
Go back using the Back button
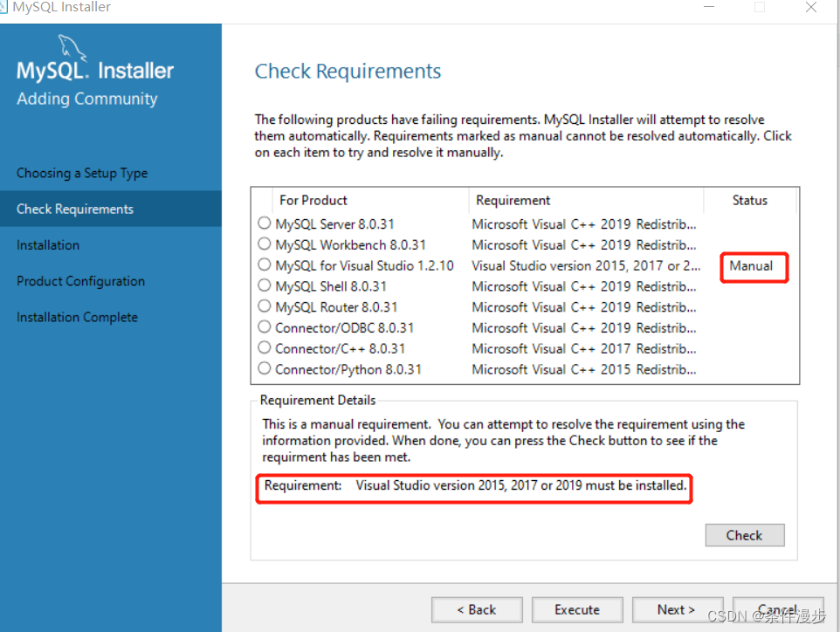477,609
